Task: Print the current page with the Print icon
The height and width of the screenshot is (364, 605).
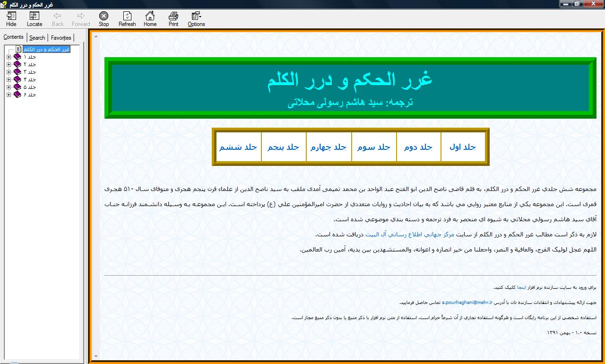Action: coord(173,18)
